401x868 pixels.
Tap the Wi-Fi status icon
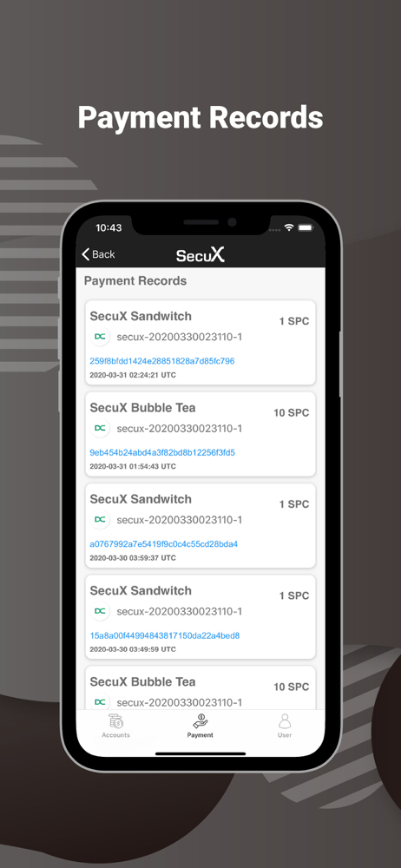click(x=288, y=227)
